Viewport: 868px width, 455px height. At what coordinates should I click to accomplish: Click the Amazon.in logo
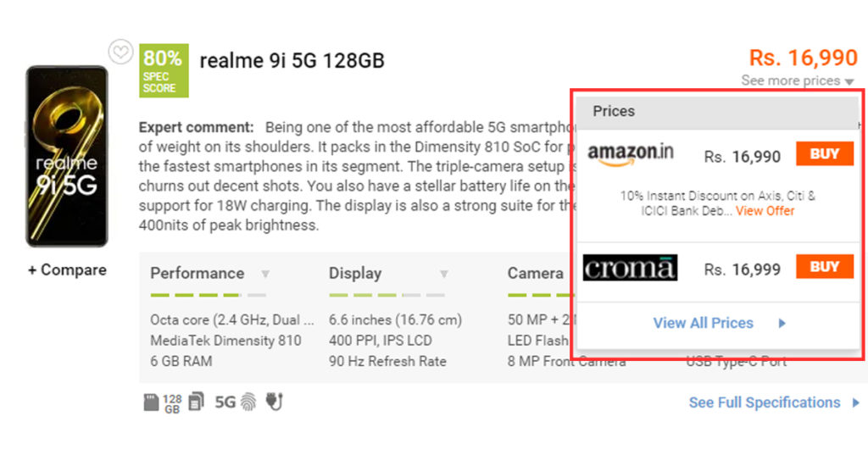pyautogui.click(x=631, y=155)
